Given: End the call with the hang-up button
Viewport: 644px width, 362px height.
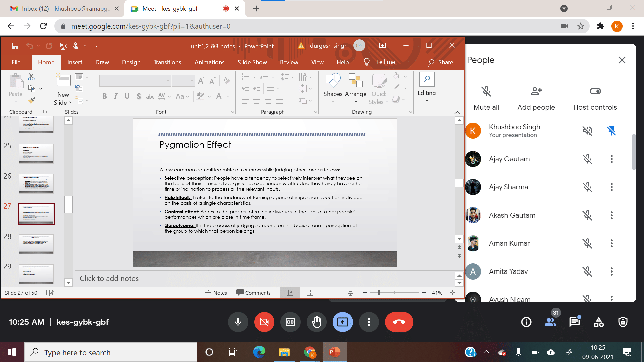Looking at the screenshot, I should [x=399, y=322].
